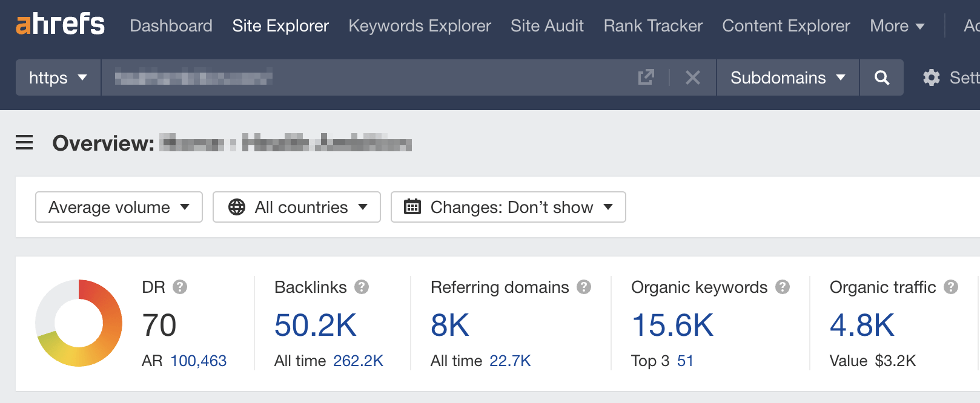Open URL in new tab icon
Screen dimensions: 980x403
coord(646,77)
